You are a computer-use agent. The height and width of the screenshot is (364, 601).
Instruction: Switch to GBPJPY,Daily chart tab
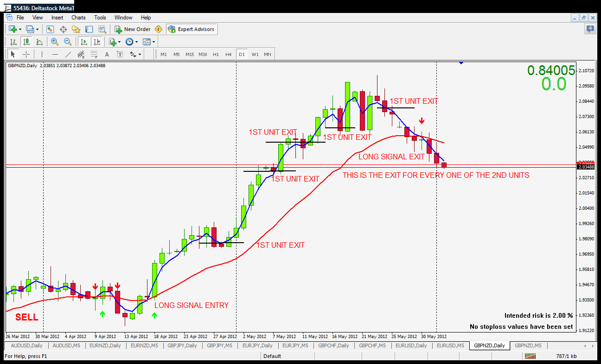click(x=182, y=345)
